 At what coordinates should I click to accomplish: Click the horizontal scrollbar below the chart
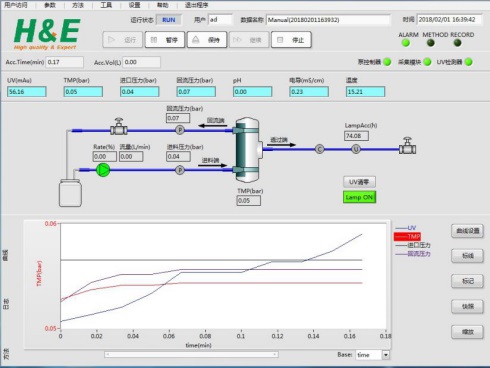(x=191, y=354)
